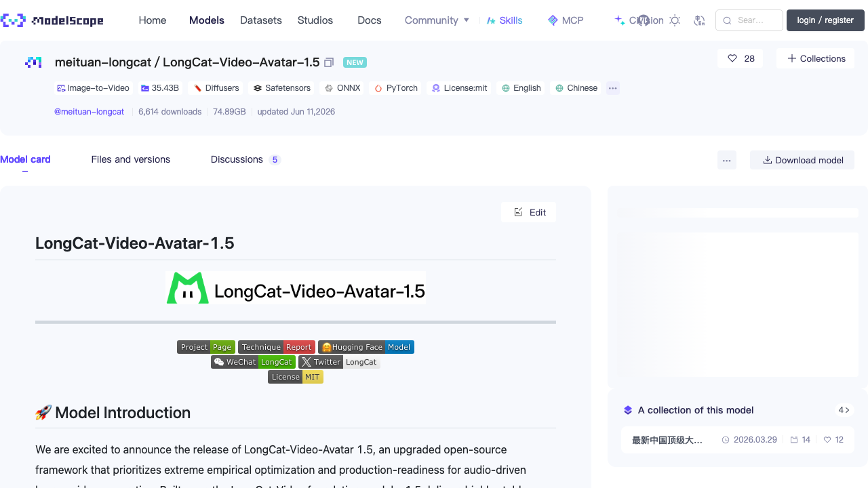Open the Hugging Face Model badge
Viewport: 868px width, 488px height.
click(x=366, y=347)
